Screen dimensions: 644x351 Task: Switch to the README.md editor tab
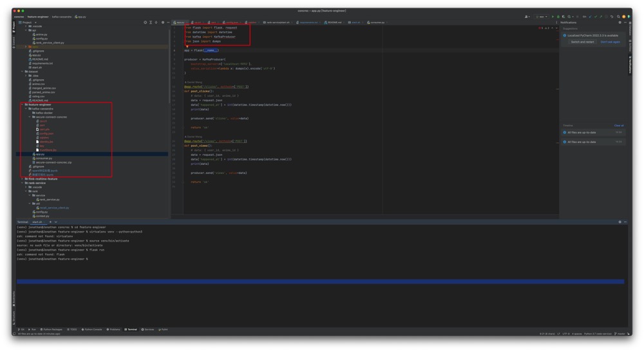coord(334,23)
